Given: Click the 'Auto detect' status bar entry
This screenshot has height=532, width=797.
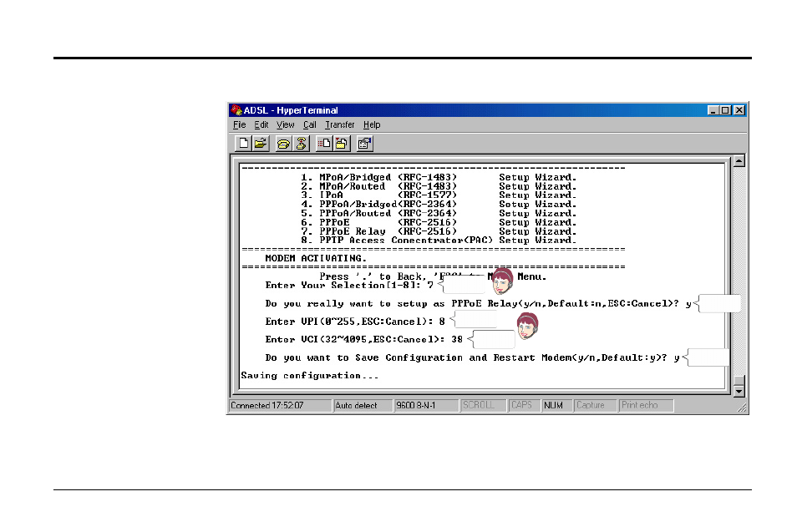Looking at the screenshot, I should [363, 406].
